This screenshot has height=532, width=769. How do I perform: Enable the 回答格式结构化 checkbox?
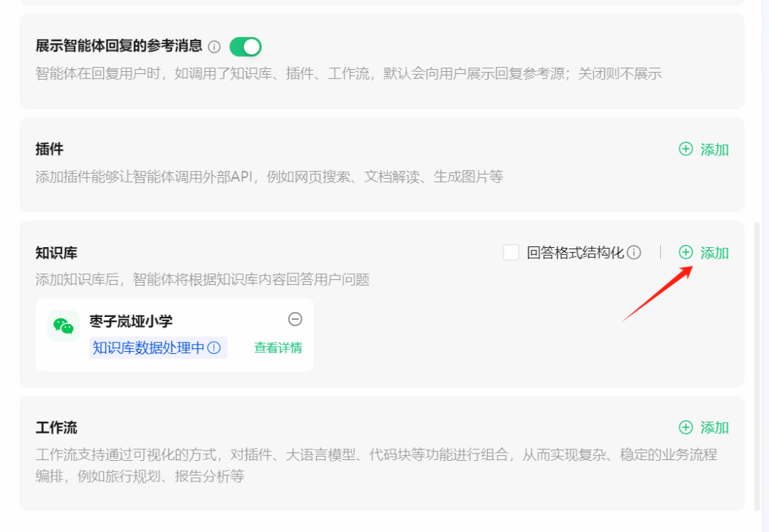511,252
